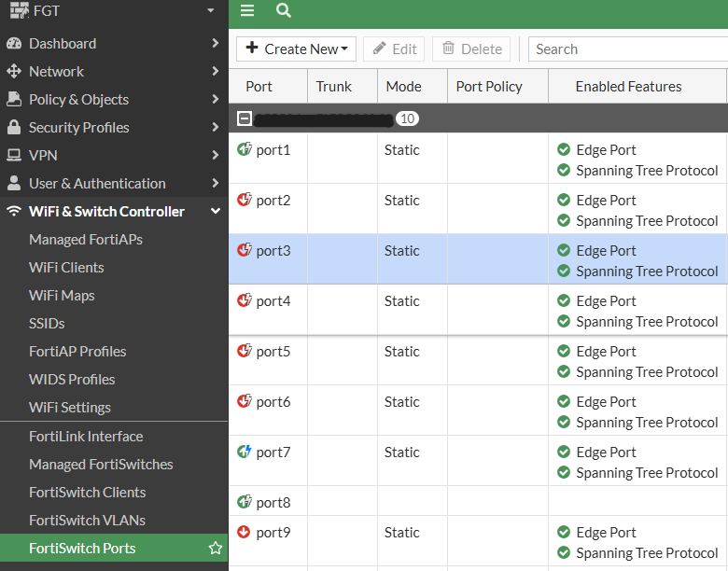Click the port1 status icon
The width and height of the screenshot is (728, 571).
(245, 149)
